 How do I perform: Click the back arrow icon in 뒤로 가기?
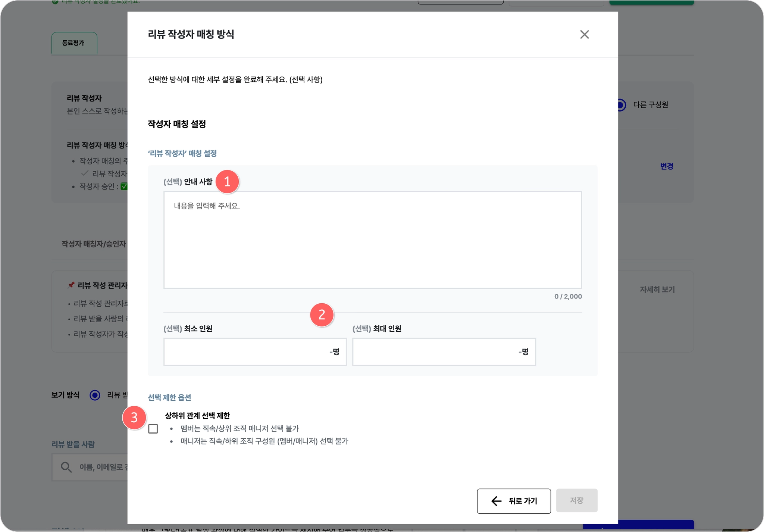point(496,501)
